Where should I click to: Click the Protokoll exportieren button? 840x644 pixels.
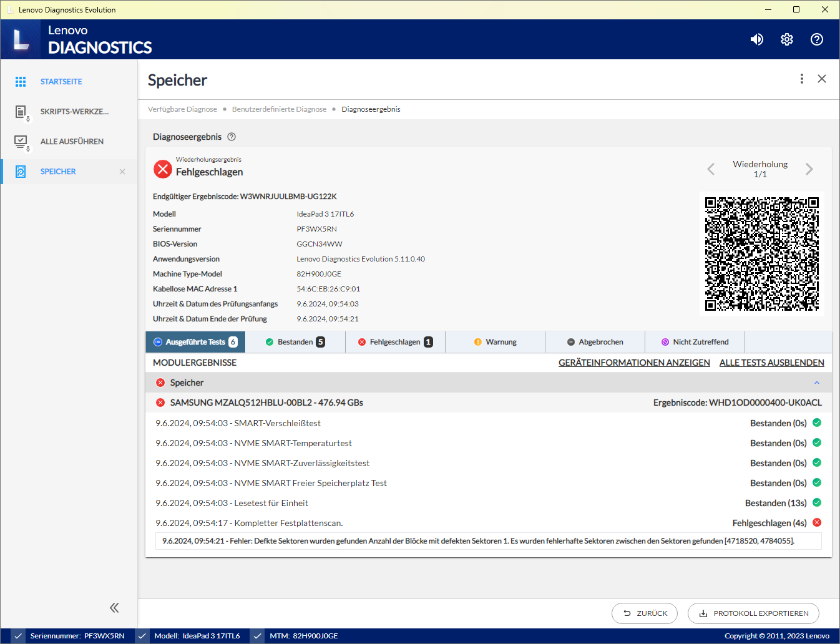(753, 613)
